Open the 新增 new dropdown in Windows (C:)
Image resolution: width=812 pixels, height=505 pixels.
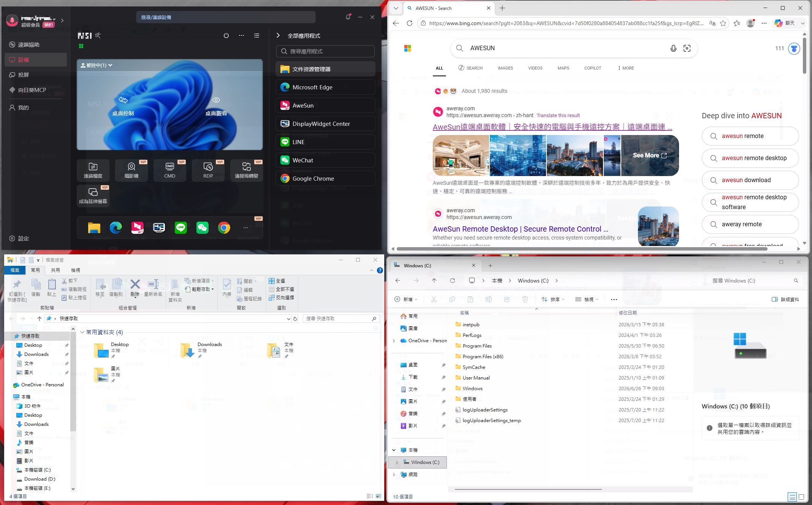(x=406, y=299)
